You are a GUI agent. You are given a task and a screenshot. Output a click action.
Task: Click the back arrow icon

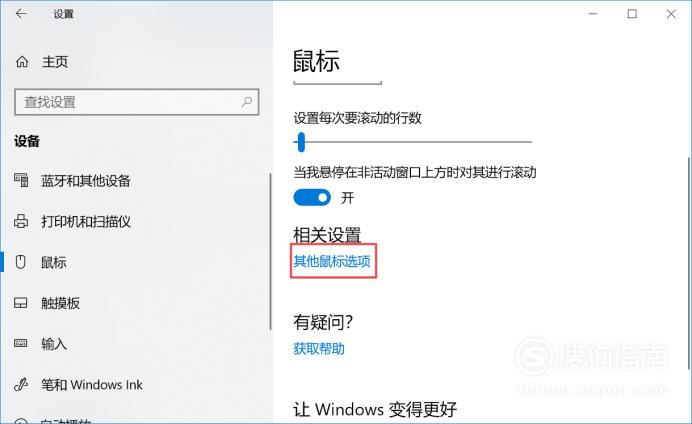[x=21, y=14]
